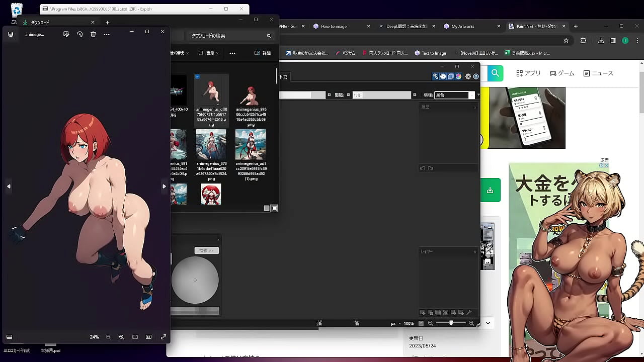Enter full screen in Photos viewer

[x=163, y=337]
